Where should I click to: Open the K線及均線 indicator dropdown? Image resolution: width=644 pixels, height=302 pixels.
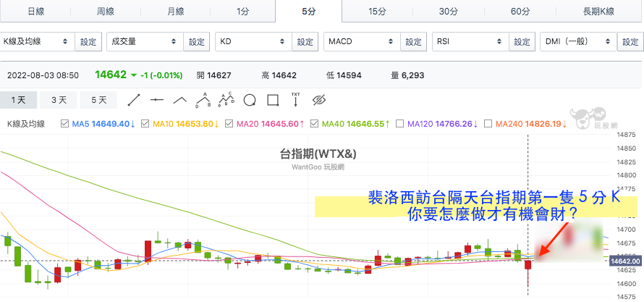coord(38,41)
